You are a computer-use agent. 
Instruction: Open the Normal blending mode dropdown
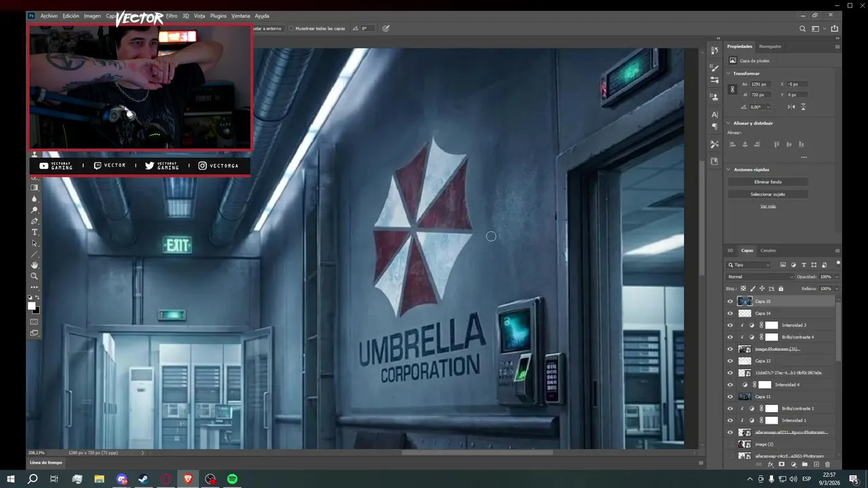pos(759,277)
